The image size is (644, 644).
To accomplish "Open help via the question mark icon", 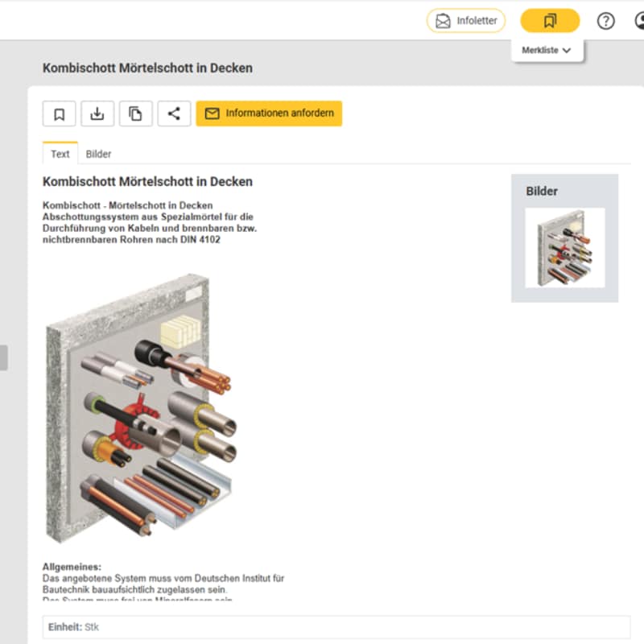I will pyautogui.click(x=606, y=21).
